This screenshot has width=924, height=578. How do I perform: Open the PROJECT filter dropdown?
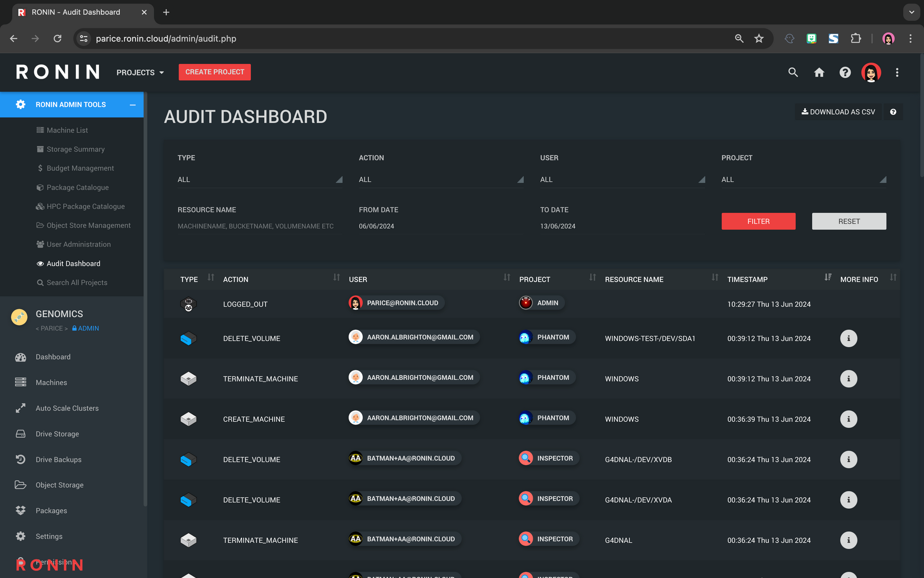(803, 179)
